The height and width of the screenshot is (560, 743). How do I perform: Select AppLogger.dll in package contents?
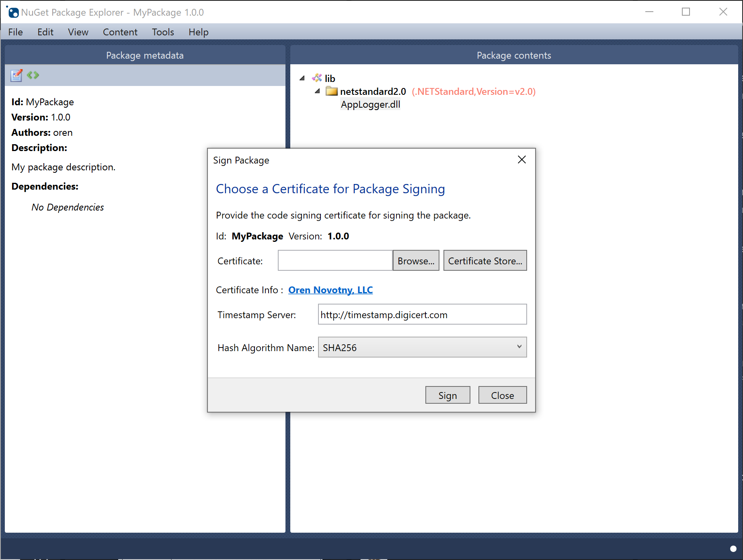coord(370,104)
